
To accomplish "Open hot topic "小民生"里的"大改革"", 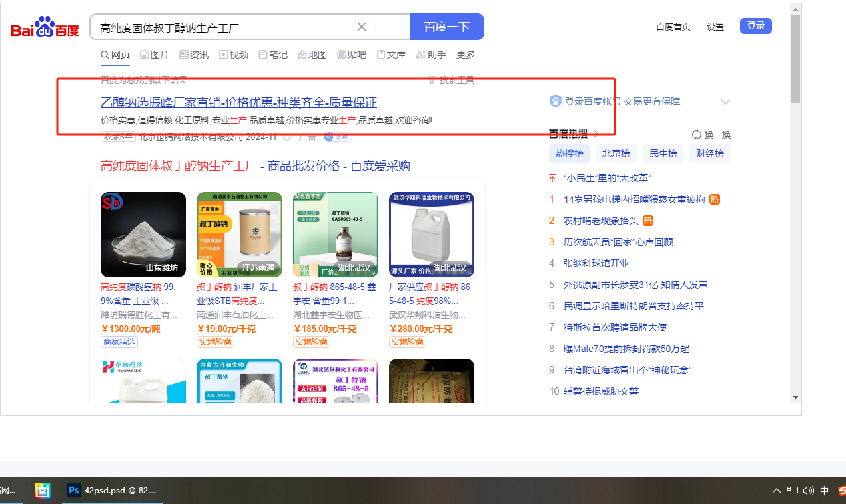I will (607, 178).
